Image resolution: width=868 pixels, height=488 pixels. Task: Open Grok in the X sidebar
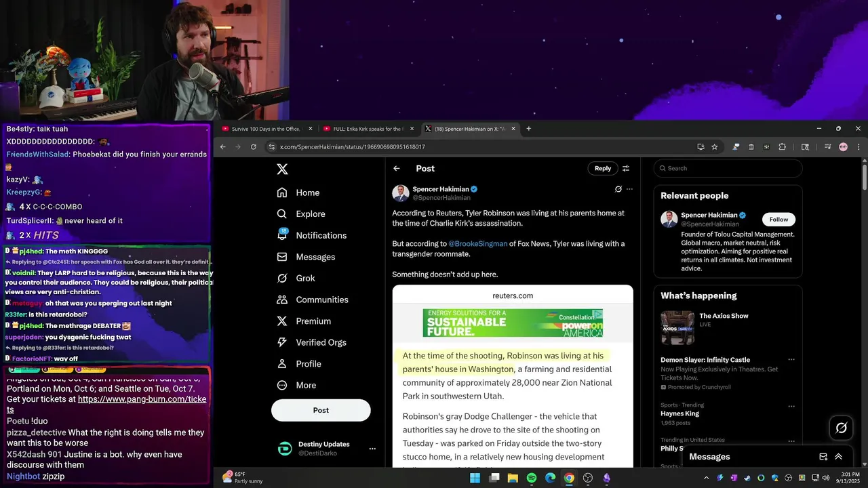click(296, 278)
